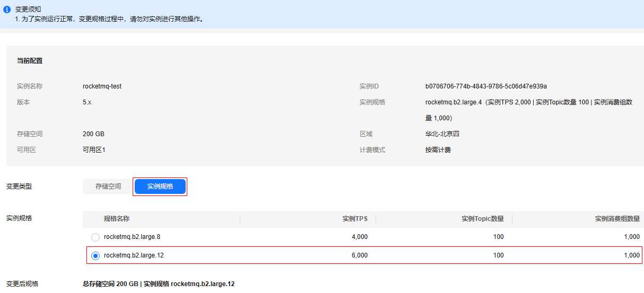Viewport: 644px width, 293px height.
Task: Click the 实例TPS column header
Action: pos(355,219)
